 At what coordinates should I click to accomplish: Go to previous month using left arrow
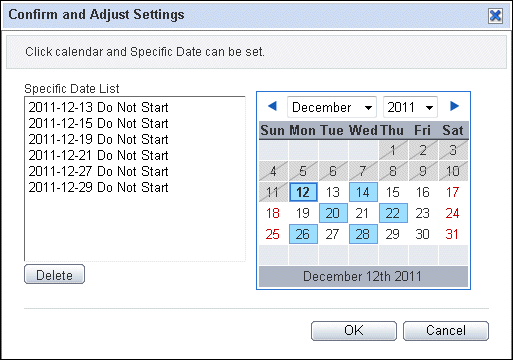pyautogui.click(x=272, y=106)
